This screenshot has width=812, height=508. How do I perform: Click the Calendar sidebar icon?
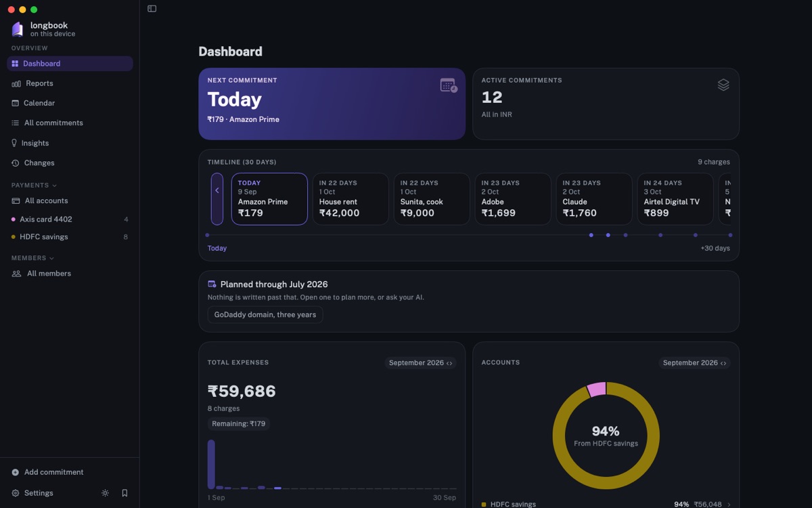[15, 103]
